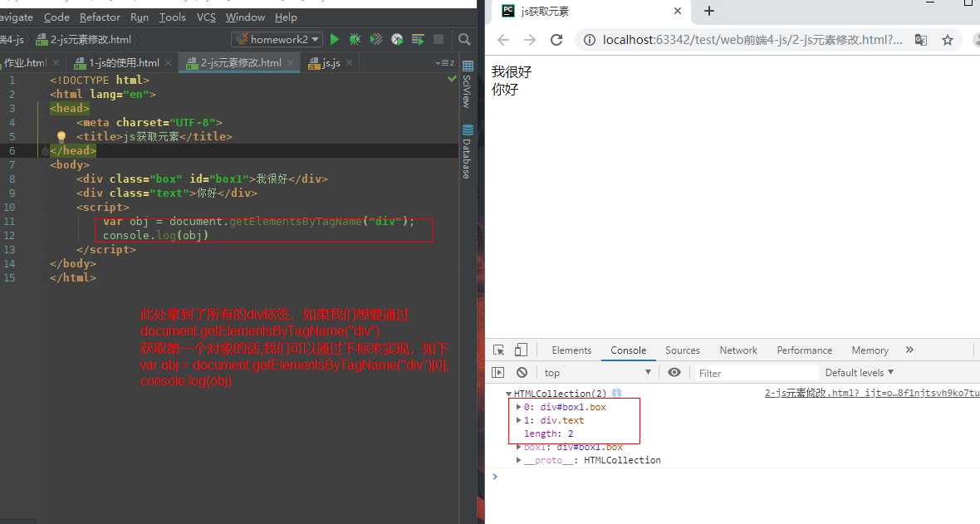Open the Run menu
The height and width of the screenshot is (524, 980).
pyautogui.click(x=140, y=17)
